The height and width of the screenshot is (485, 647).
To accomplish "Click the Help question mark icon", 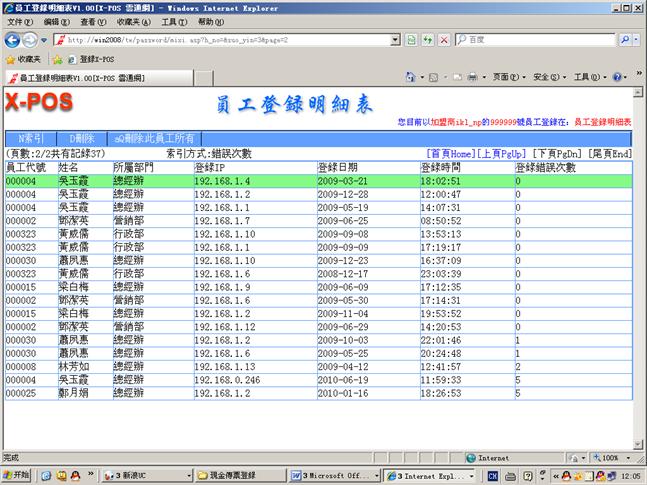I will coord(617,77).
